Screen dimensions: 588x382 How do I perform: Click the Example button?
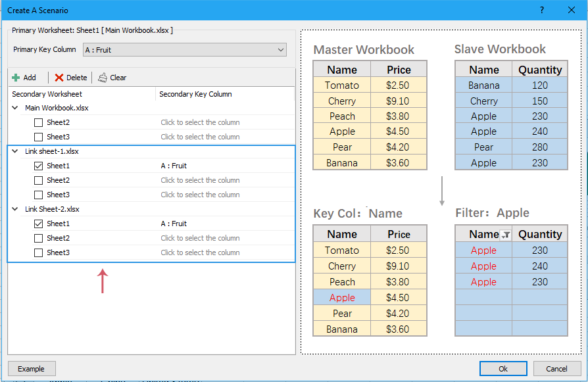coord(32,368)
